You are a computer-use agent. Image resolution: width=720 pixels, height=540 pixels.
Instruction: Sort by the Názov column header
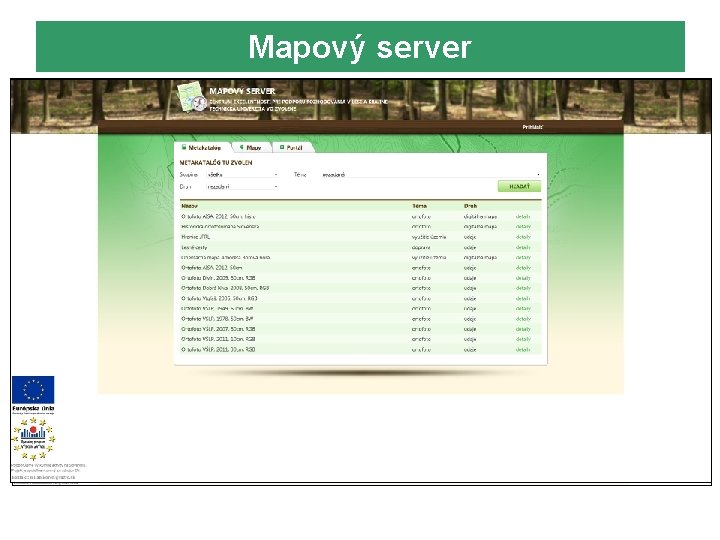pos(189,206)
